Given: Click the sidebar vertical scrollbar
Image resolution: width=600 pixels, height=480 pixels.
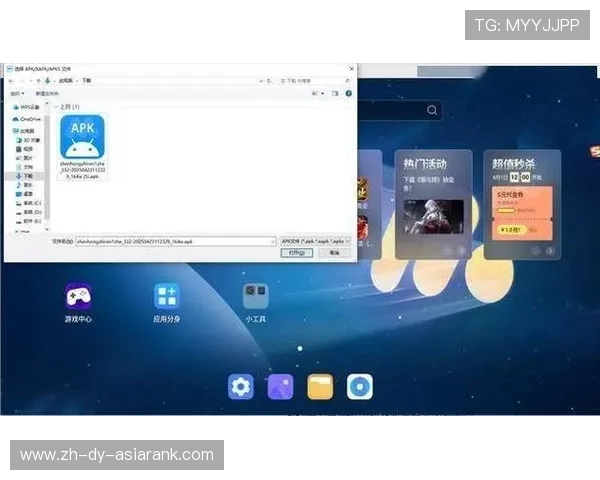Looking at the screenshot, I should 47,167.
